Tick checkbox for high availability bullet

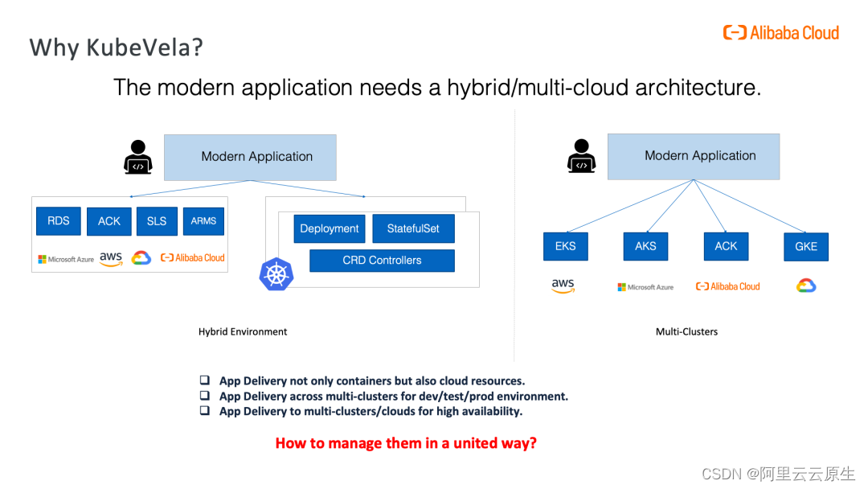click(205, 410)
